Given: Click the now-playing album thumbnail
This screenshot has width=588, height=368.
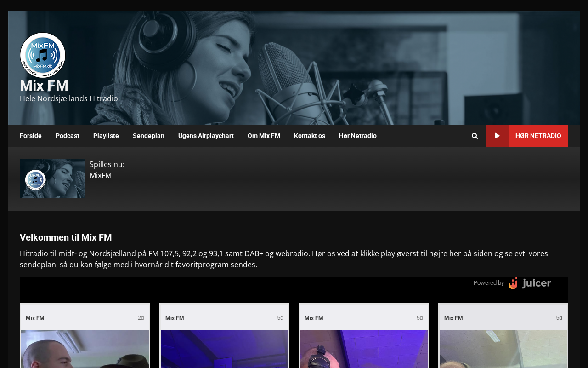Looking at the screenshot, I should pos(52,178).
